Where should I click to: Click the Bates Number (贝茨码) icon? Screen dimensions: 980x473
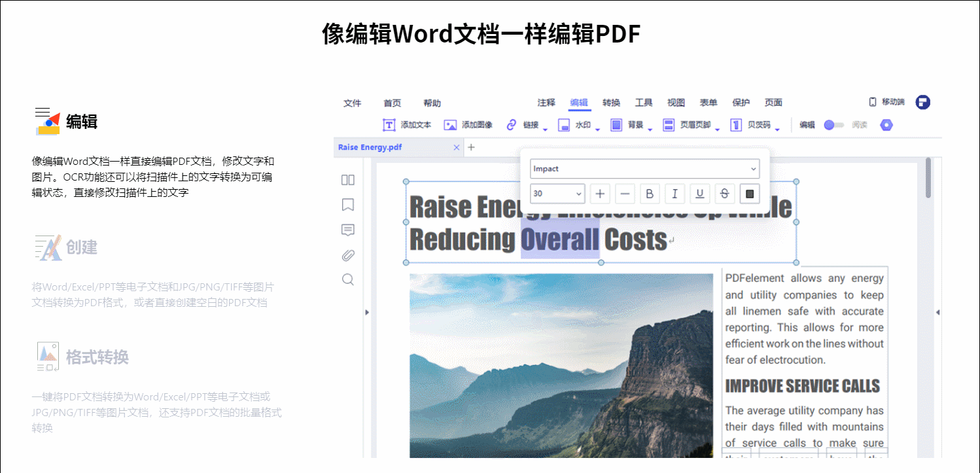click(x=736, y=125)
